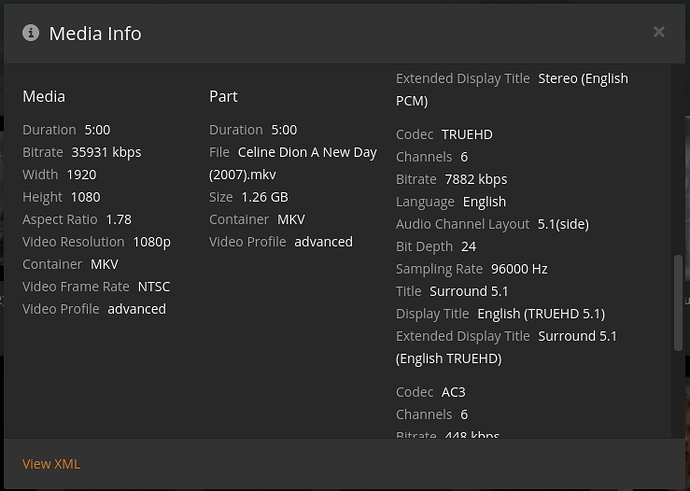Click the info icon beside Media Info
690x491 pixels.
point(30,33)
